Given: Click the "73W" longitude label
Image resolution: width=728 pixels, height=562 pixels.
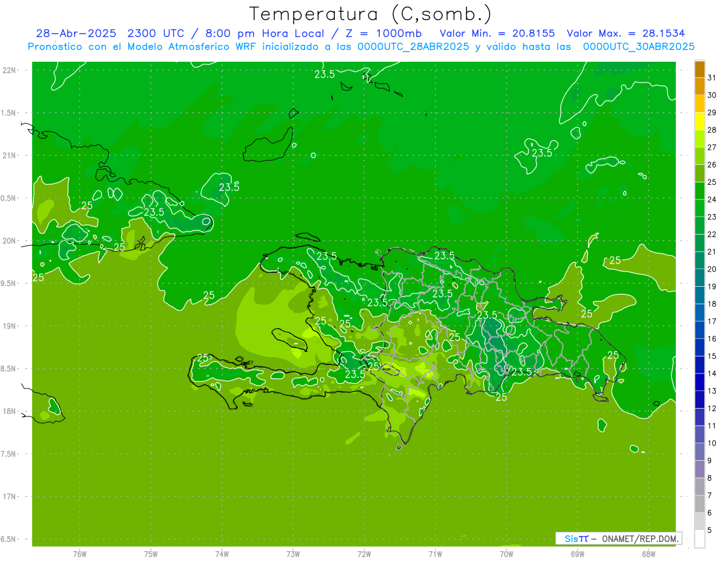Looking at the screenshot, I should pos(293,554).
